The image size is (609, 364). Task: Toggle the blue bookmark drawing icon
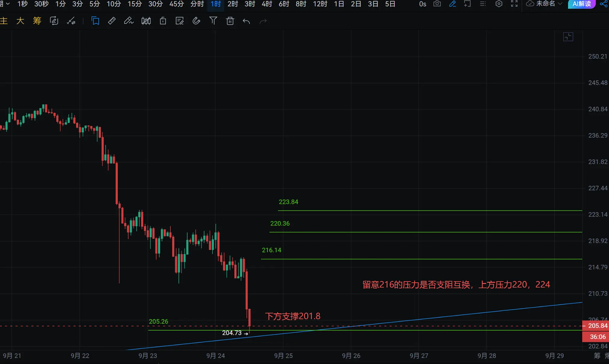(x=95, y=21)
